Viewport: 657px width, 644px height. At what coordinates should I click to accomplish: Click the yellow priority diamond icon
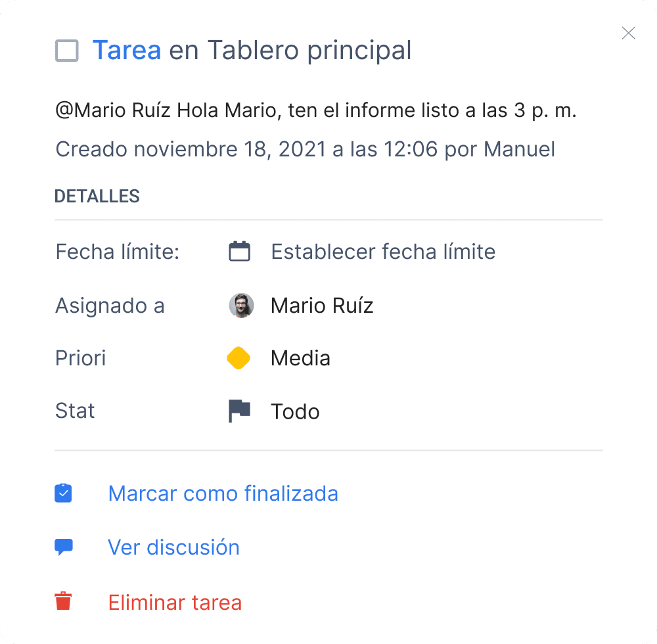click(x=238, y=359)
